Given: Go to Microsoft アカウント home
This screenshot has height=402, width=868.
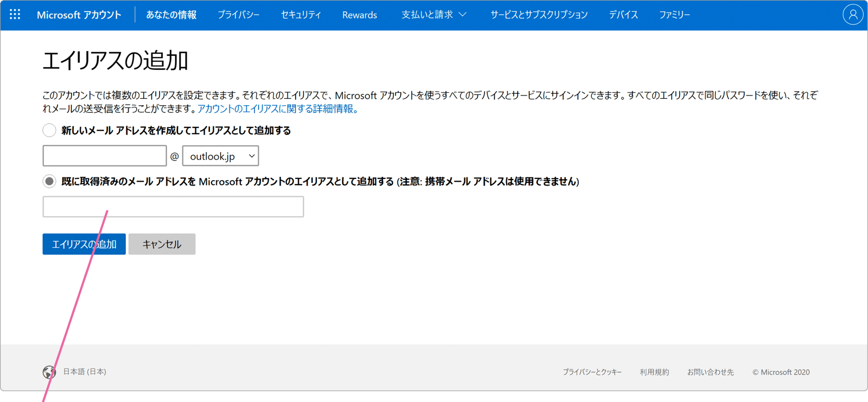Looking at the screenshot, I should point(79,15).
